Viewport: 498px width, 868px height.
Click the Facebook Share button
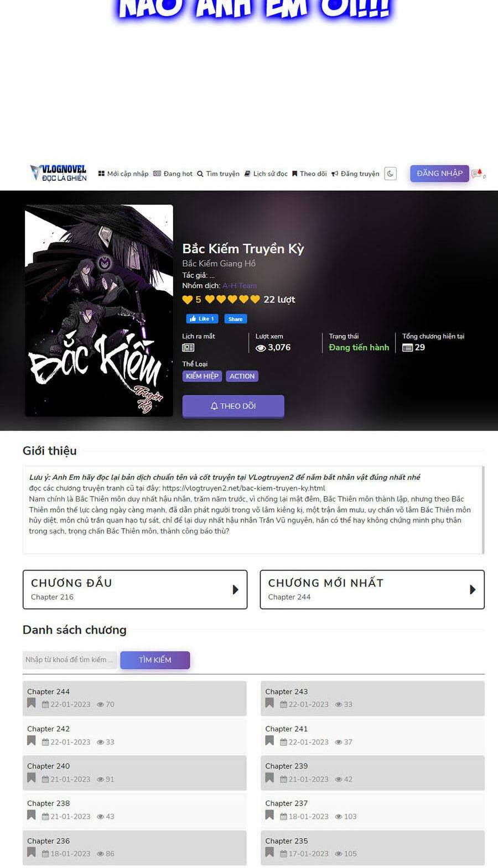[x=235, y=319]
